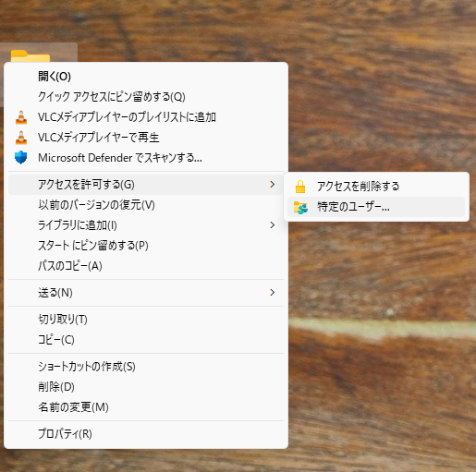Click the Microsoft Defender shield icon
The width and height of the screenshot is (476, 472).
coord(21,158)
